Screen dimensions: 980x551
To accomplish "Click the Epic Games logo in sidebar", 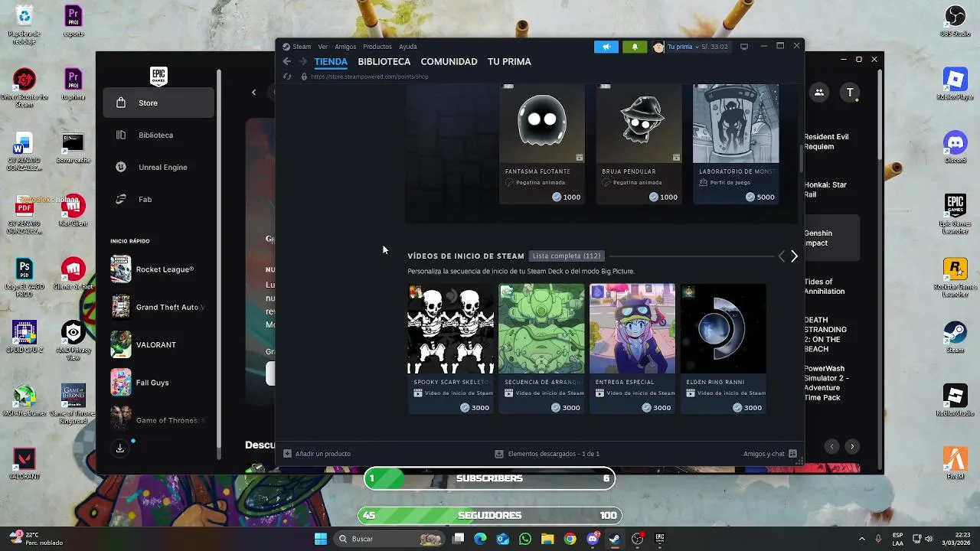I will coord(158,76).
